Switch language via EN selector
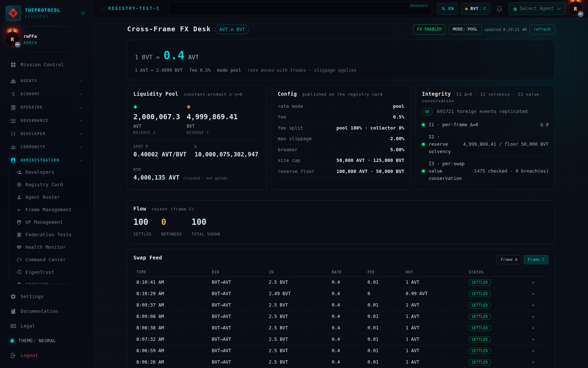The height and width of the screenshot is (368, 588). pyautogui.click(x=447, y=9)
